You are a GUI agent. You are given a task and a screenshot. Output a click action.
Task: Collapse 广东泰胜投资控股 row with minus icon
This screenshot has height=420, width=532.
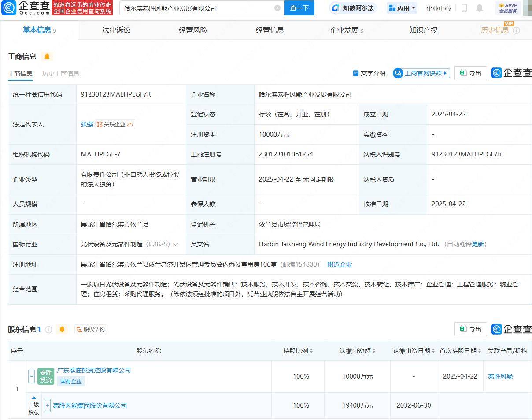[31, 376]
